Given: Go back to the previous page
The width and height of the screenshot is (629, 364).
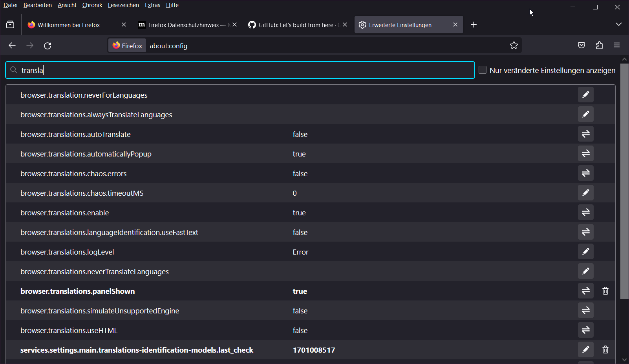Looking at the screenshot, I should click(x=12, y=46).
